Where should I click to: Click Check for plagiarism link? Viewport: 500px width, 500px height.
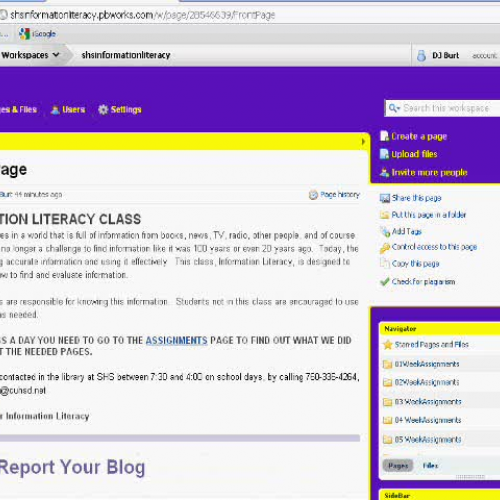point(423,282)
